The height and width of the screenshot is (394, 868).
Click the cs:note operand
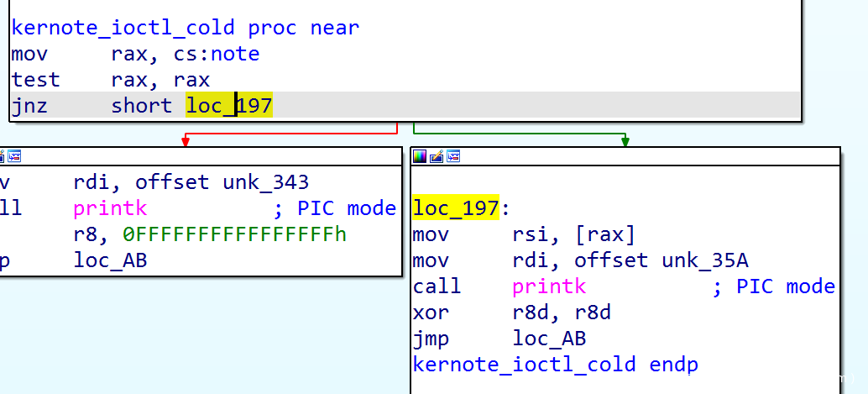point(216,54)
